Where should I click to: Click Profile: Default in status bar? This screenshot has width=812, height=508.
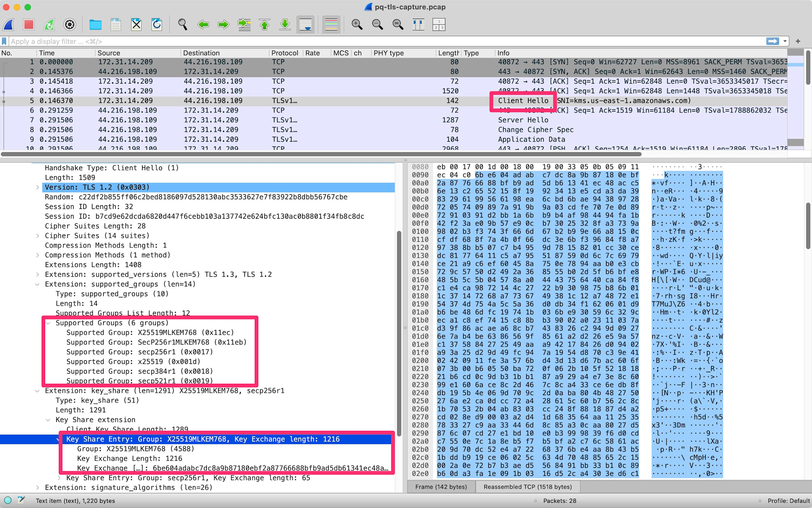788,501
